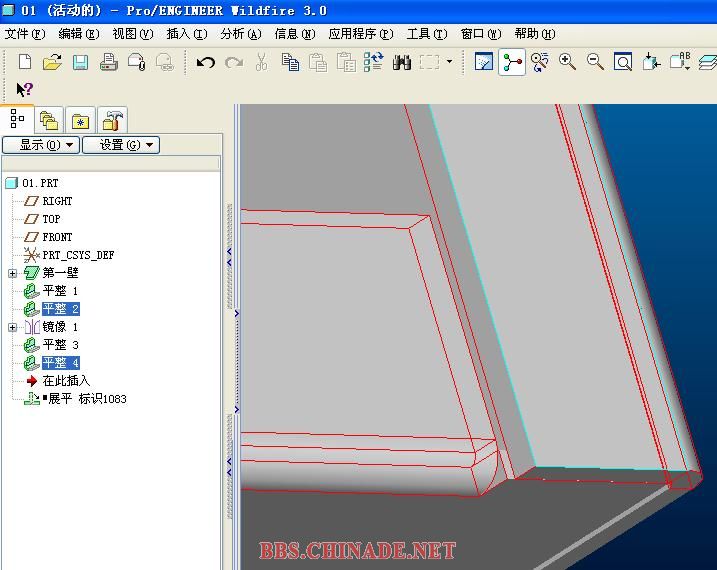
Task: Switch to the Folder Browser navigator tab
Action: tap(48, 120)
